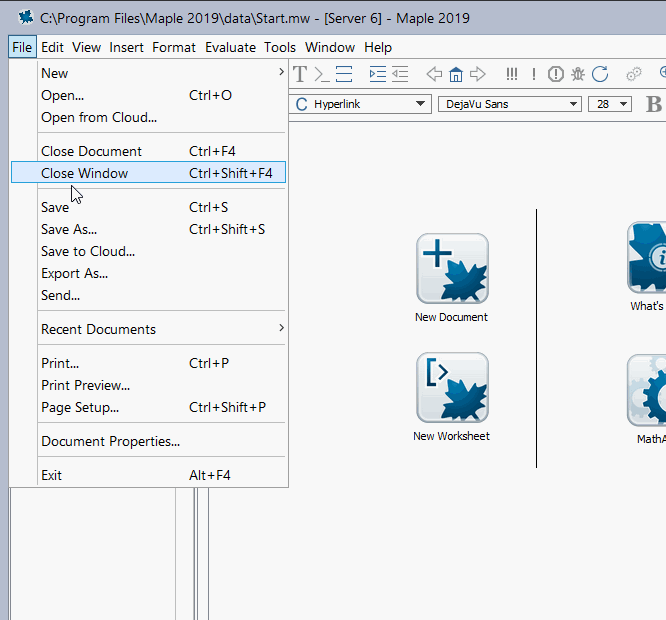Click the section lines toolbar icon
Image resolution: width=666 pixels, height=620 pixels.
coord(344,74)
